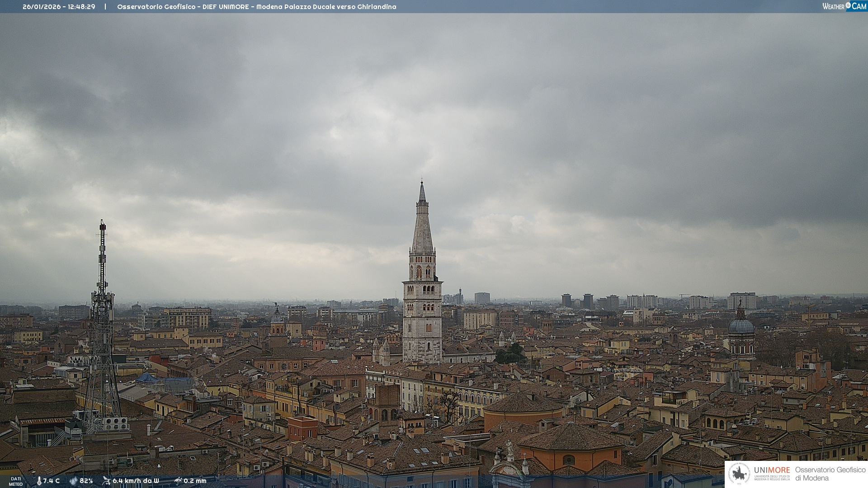The height and width of the screenshot is (488, 868).
Task: Click the rain umbrella precipitation icon
Action: tap(178, 481)
